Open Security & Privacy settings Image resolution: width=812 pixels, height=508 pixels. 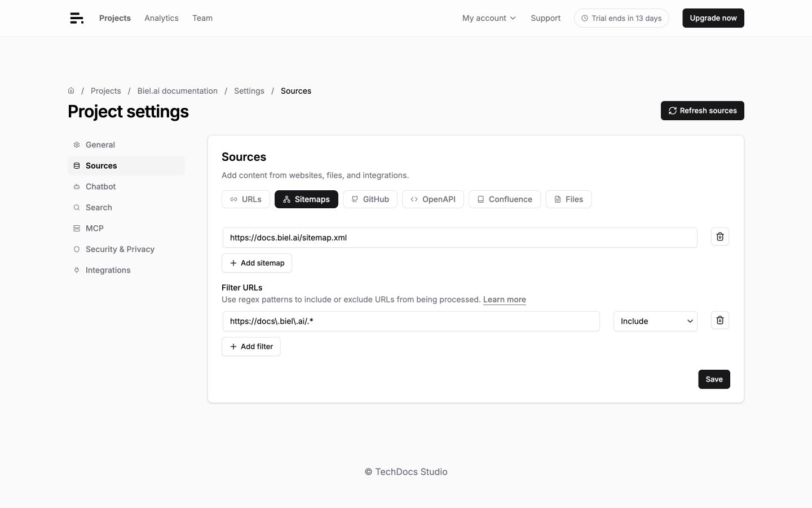coord(126,249)
